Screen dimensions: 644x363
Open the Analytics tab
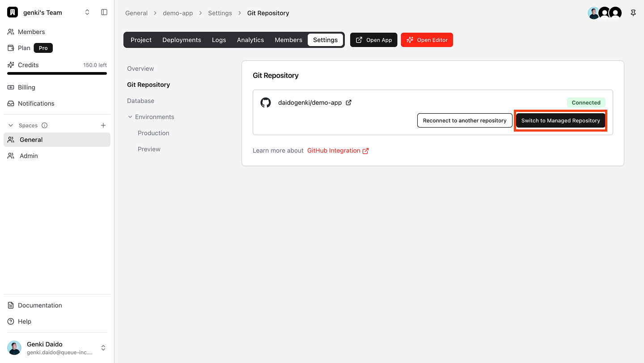click(x=250, y=40)
